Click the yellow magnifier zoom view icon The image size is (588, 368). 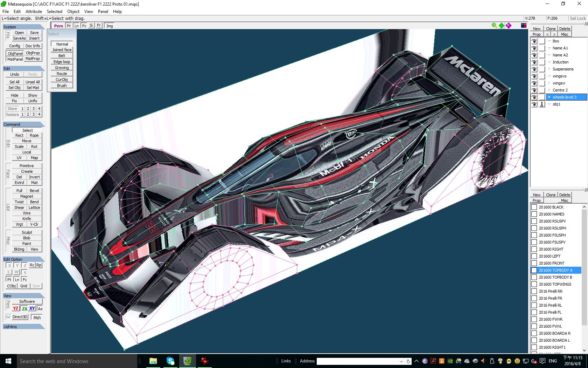pyautogui.click(x=494, y=26)
